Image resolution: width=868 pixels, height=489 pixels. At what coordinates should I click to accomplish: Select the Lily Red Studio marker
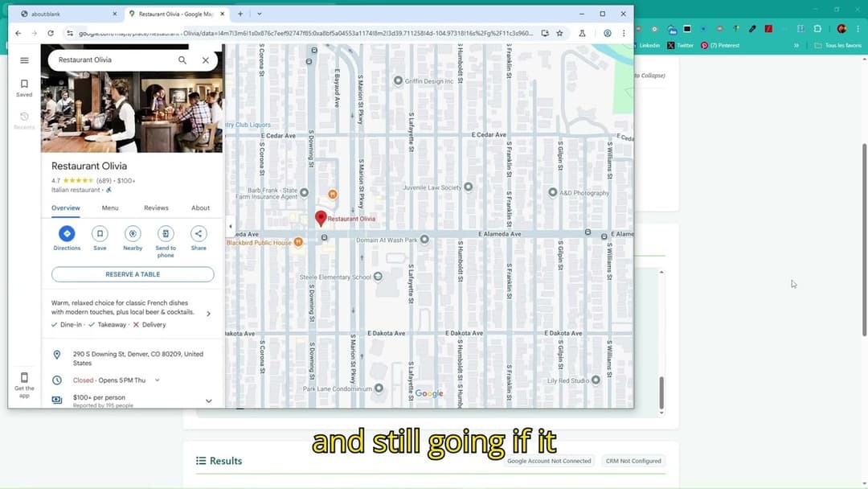pyautogui.click(x=596, y=380)
